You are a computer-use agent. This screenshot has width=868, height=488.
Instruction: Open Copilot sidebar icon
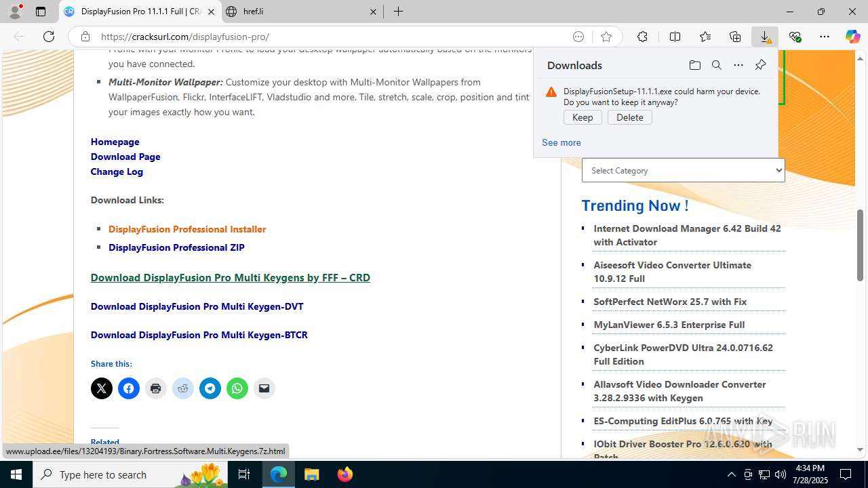tap(852, 37)
